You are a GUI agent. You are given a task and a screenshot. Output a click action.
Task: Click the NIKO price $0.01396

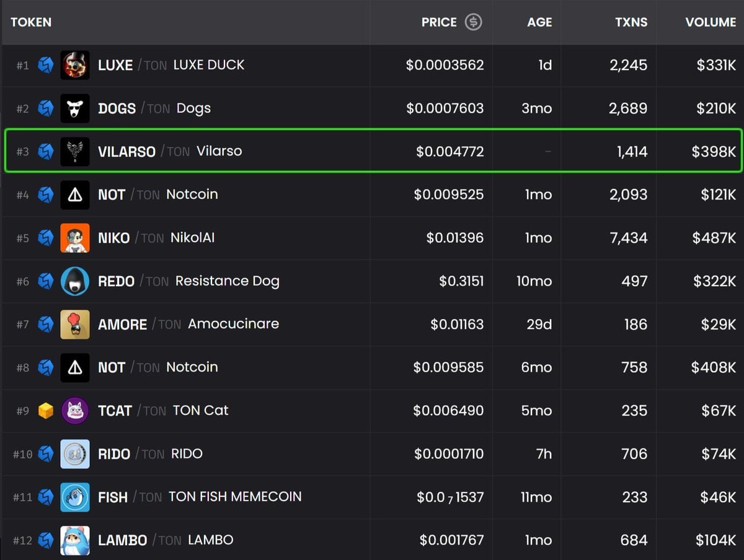[454, 238]
